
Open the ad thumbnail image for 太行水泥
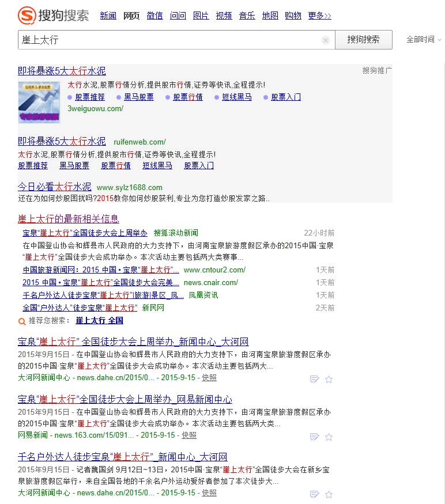coord(39,102)
